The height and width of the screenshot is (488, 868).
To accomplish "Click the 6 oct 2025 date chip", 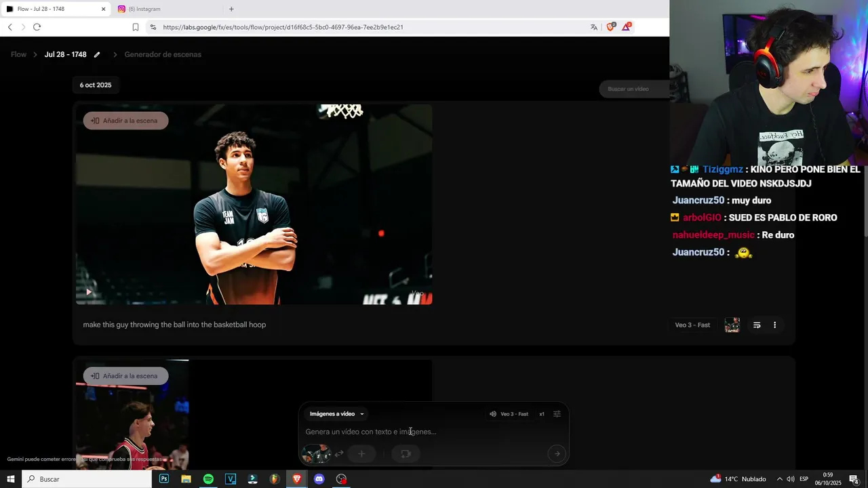I will pyautogui.click(x=96, y=85).
